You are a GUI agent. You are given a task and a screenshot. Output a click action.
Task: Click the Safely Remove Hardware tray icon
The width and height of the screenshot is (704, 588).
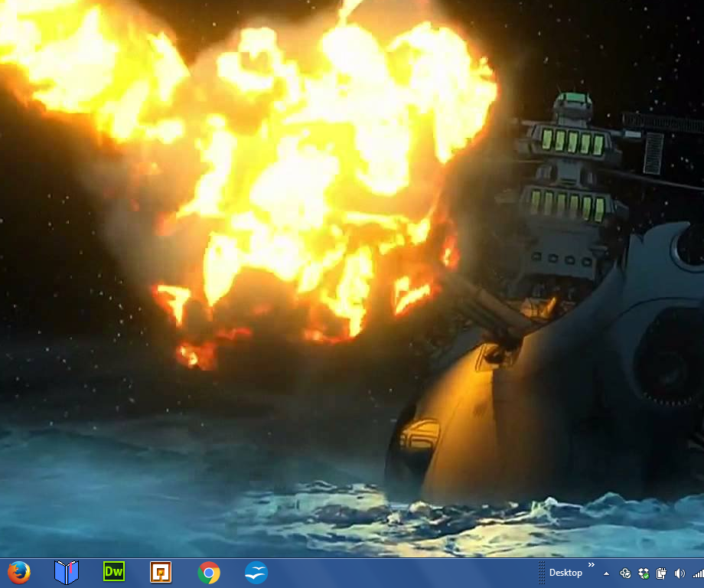pyautogui.click(x=662, y=573)
